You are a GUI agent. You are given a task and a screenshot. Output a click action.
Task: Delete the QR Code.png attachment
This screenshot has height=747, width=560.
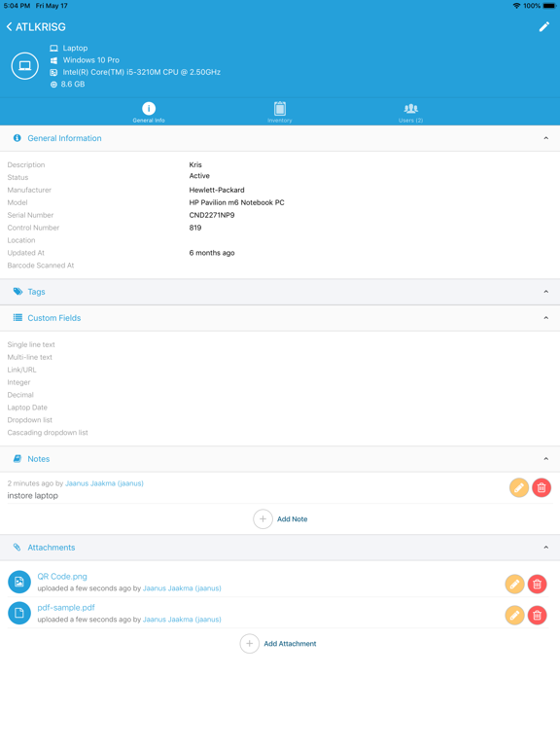click(537, 585)
